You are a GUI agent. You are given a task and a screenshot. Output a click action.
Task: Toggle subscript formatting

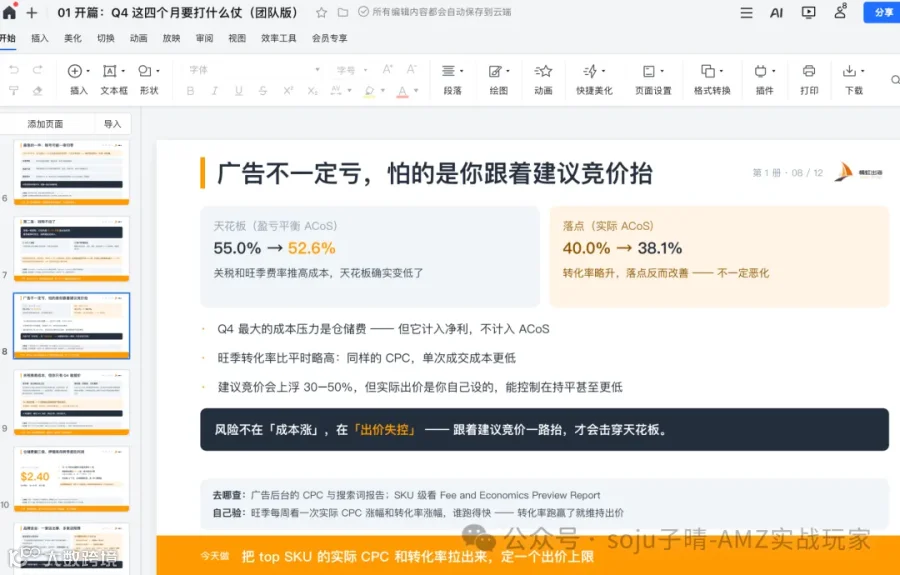[312, 91]
